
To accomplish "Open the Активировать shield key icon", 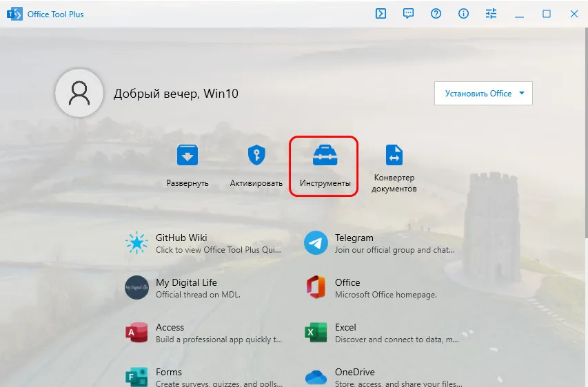I will [256, 155].
